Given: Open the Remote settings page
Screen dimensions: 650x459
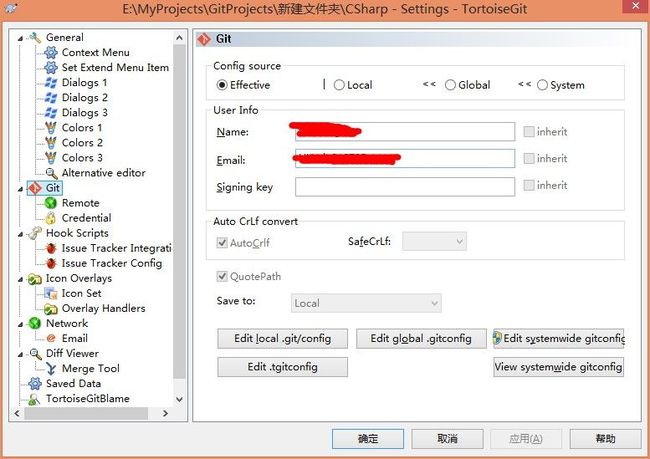Looking at the screenshot, I should click(x=80, y=203).
